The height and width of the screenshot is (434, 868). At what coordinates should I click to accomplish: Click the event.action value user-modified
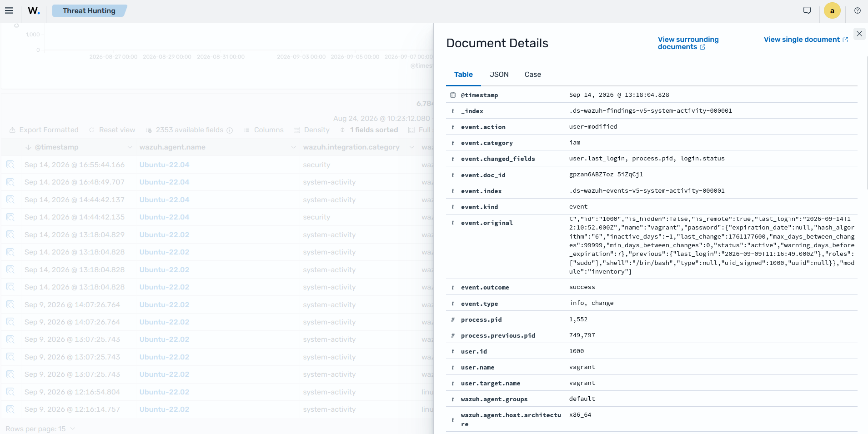(593, 127)
